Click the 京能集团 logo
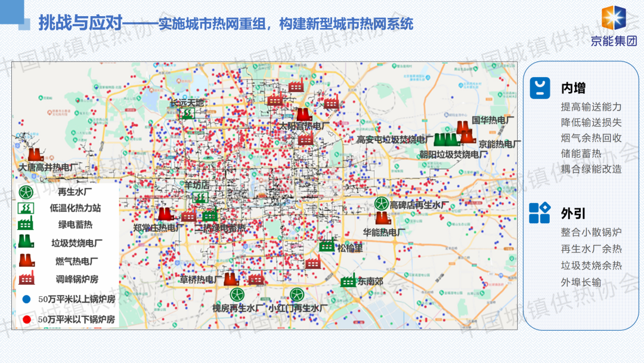This screenshot has height=363, width=644. [614, 26]
